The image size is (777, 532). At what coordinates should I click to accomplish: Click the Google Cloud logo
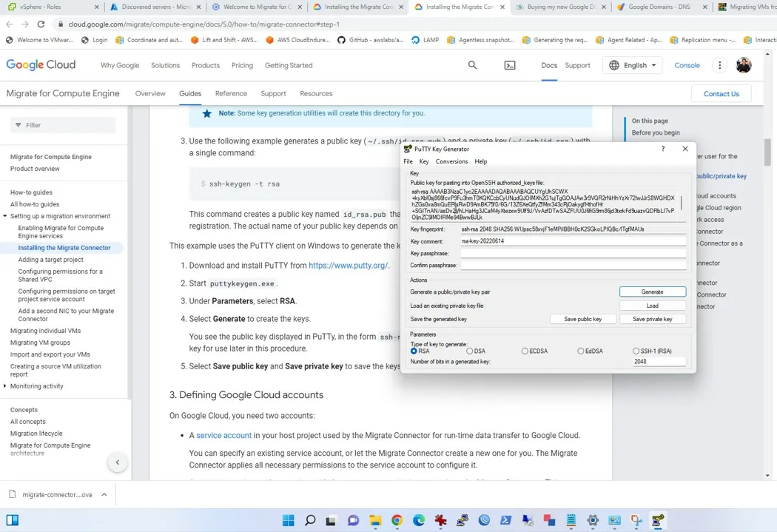point(41,65)
